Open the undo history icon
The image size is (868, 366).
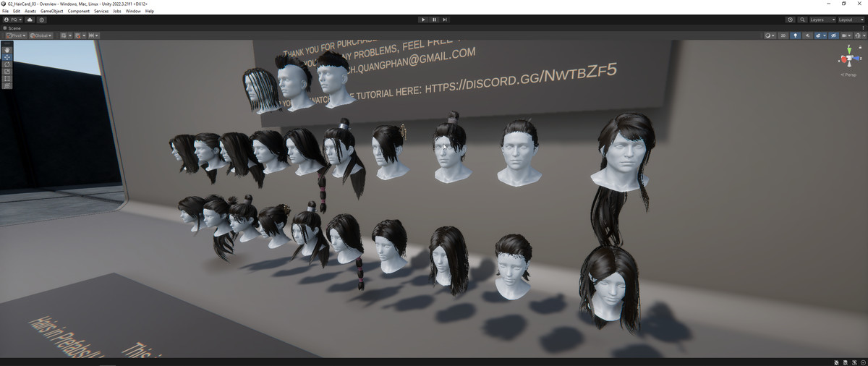(790, 20)
